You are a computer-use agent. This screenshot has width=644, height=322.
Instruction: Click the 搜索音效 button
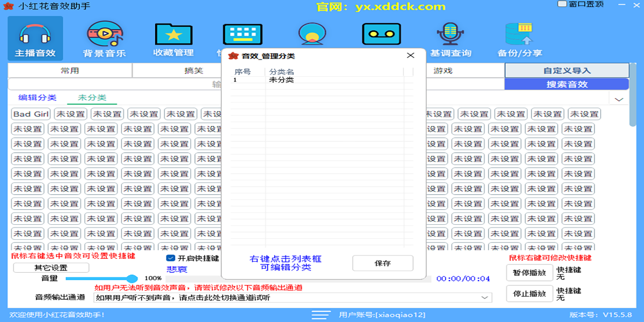point(567,84)
